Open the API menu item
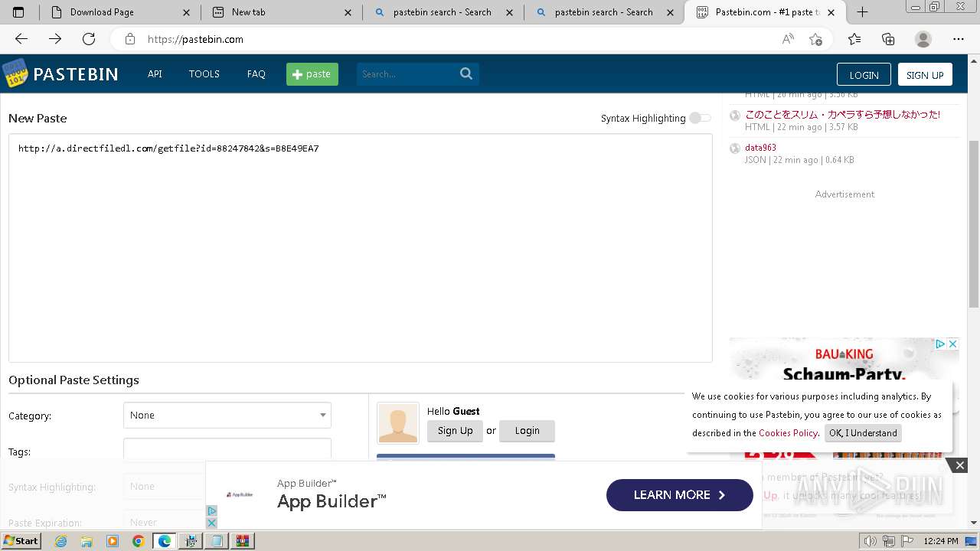 pyautogui.click(x=155, y=74)
